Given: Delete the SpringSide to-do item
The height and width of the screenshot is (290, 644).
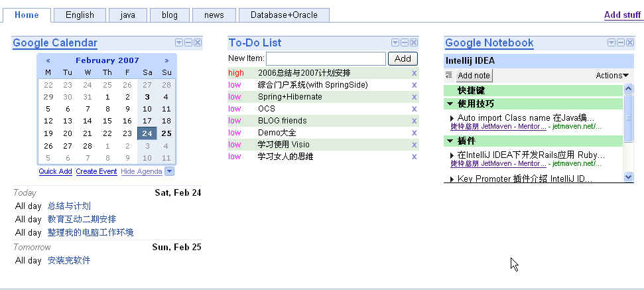Looking at the screenshot, I should (x=414, y=85).
